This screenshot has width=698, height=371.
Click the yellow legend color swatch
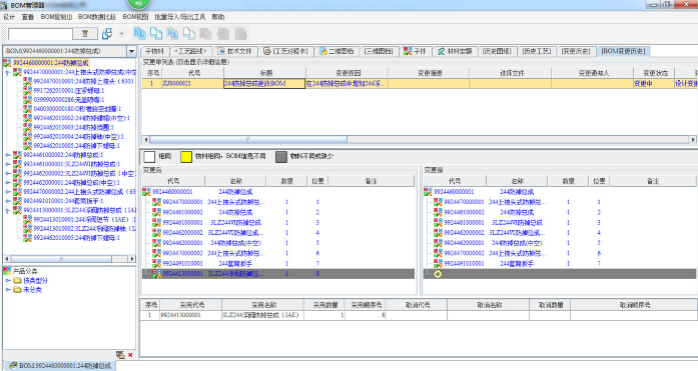186,156
